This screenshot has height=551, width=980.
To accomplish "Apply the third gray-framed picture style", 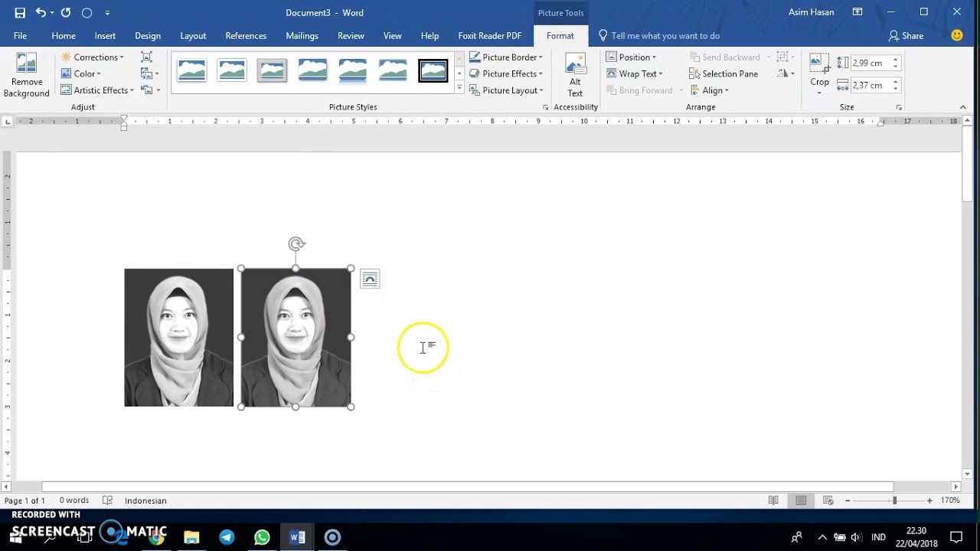I will click(x=272, y=70).
